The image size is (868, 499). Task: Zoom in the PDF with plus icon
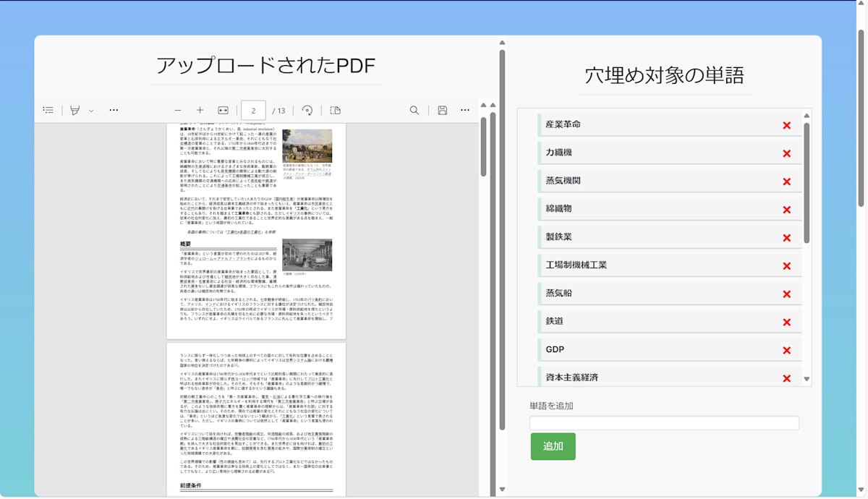click(200, 110)
